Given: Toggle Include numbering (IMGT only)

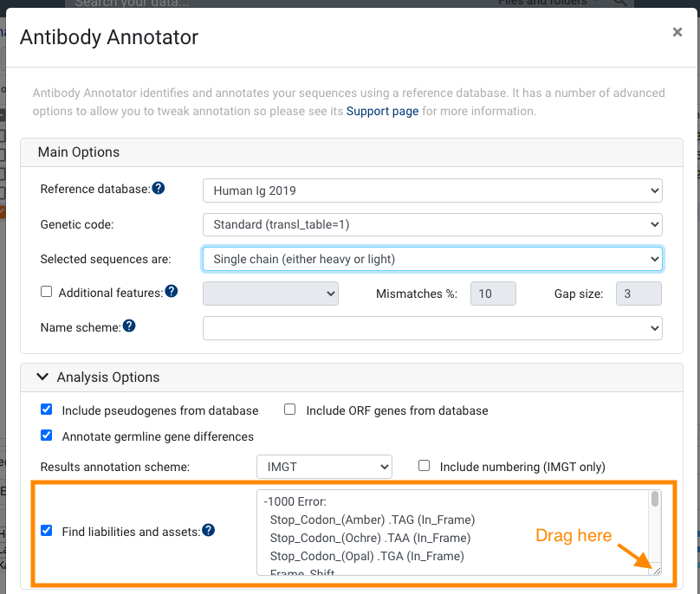Looking at the screenshot, I should click(x=425, y=466).
